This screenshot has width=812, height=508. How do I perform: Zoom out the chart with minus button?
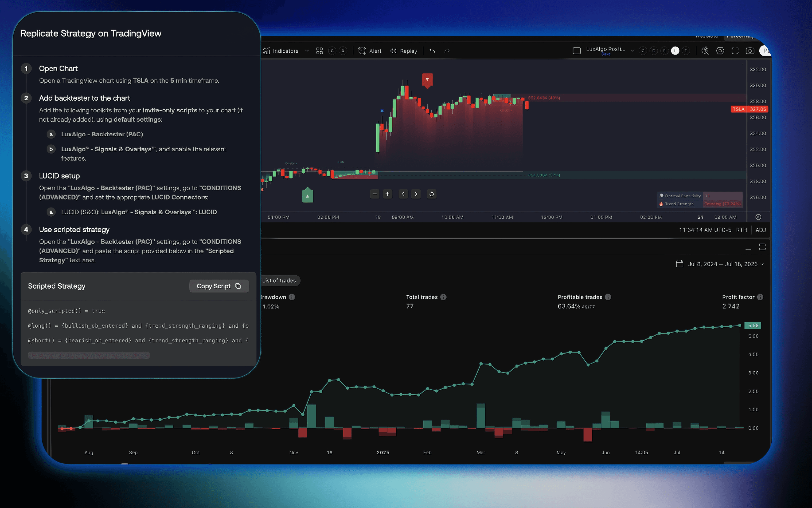[375, 194]
